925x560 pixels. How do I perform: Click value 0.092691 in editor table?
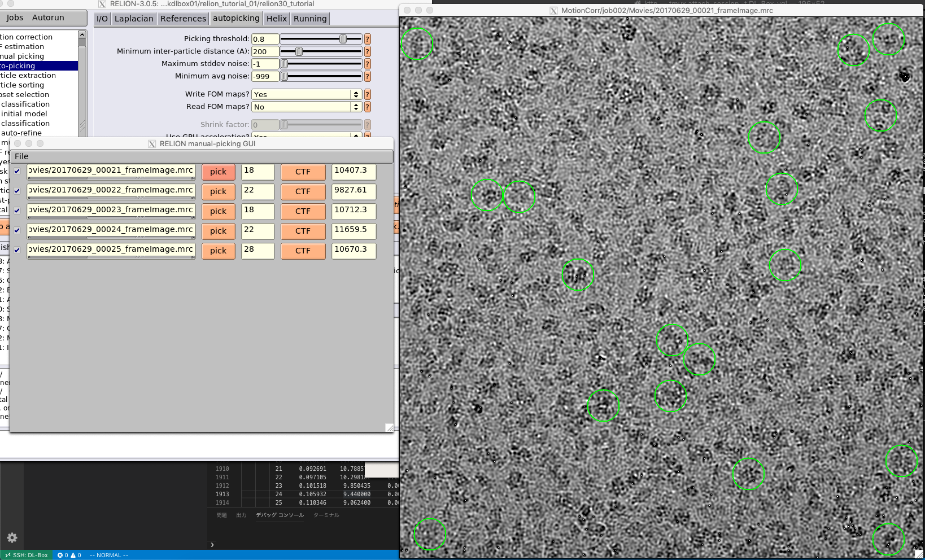coord(312,469)
